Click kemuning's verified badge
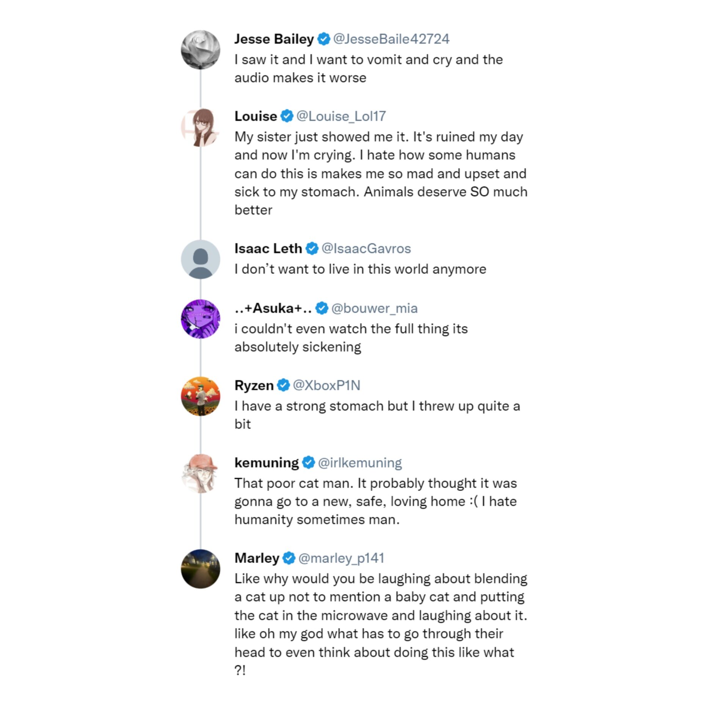The image size is (728, 728). 309,463
